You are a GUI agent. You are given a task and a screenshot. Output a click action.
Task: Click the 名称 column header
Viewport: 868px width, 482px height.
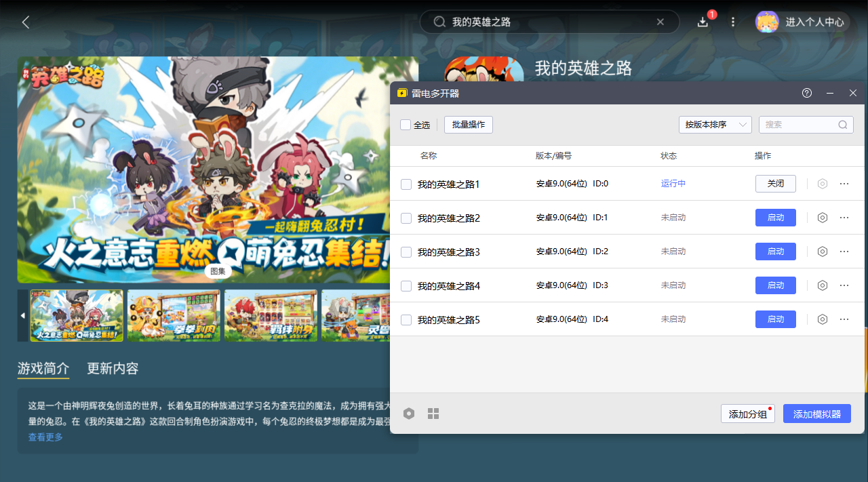coord(429,156)
